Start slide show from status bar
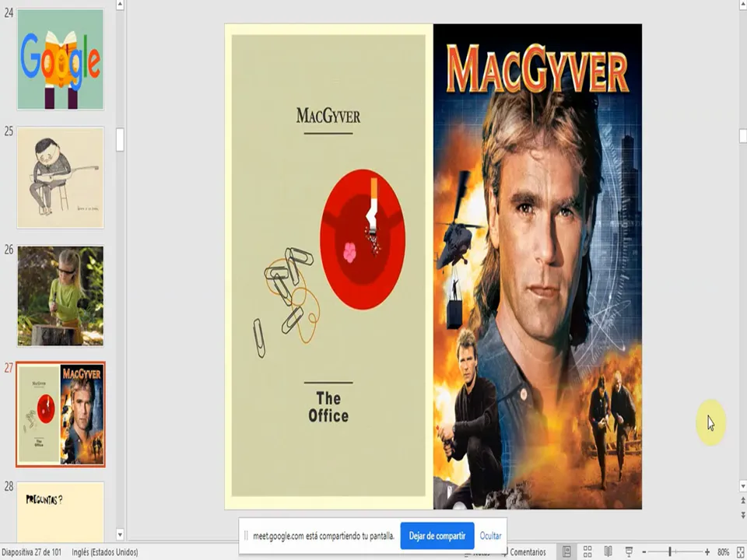747x560 pixels. pos(629,551)
